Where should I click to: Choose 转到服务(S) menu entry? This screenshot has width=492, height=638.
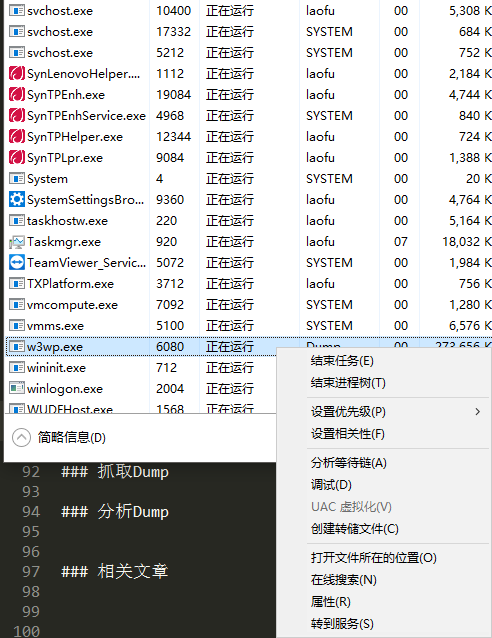pyautogui.click(x=342, y=624)
